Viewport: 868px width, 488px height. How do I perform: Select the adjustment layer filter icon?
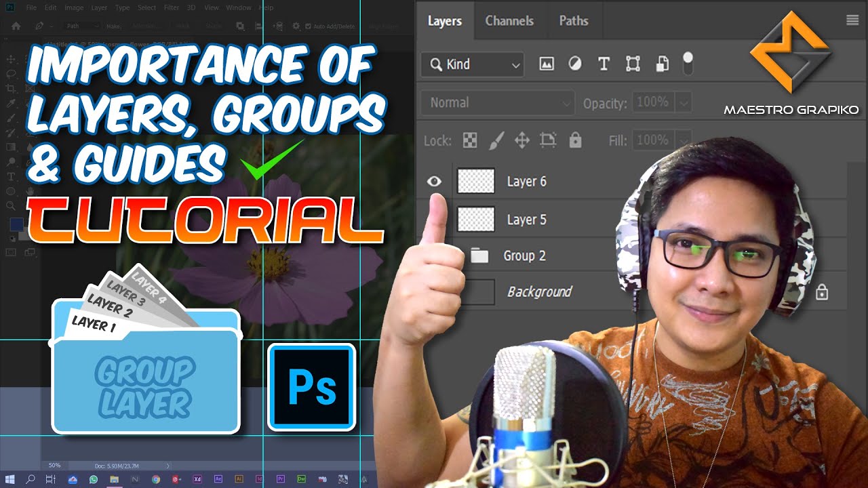(575, 64)
